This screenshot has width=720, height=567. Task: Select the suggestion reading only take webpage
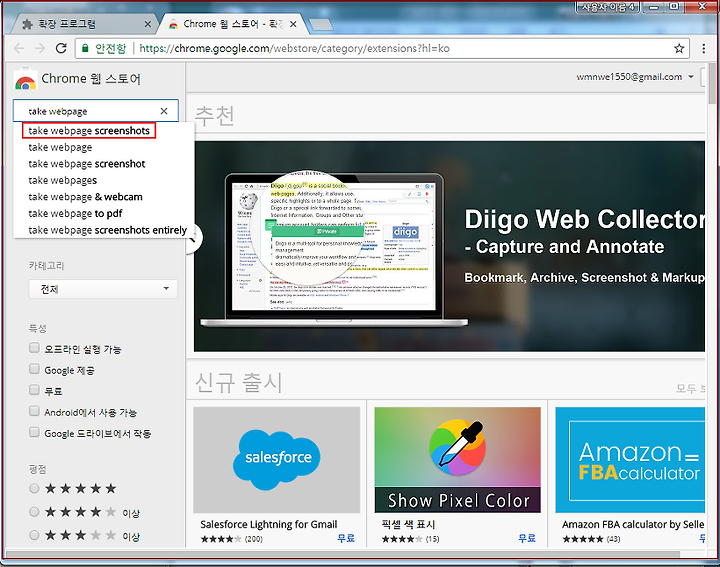[x=60, y=147]
